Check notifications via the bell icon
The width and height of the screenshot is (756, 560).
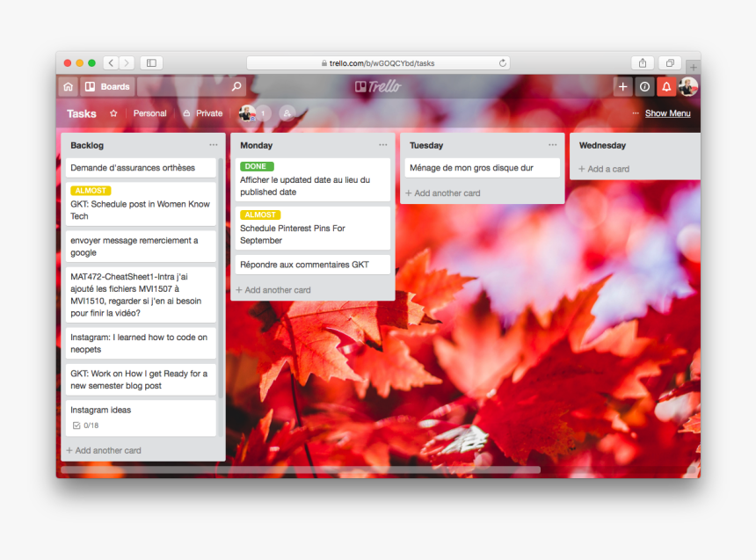point(667,86)
